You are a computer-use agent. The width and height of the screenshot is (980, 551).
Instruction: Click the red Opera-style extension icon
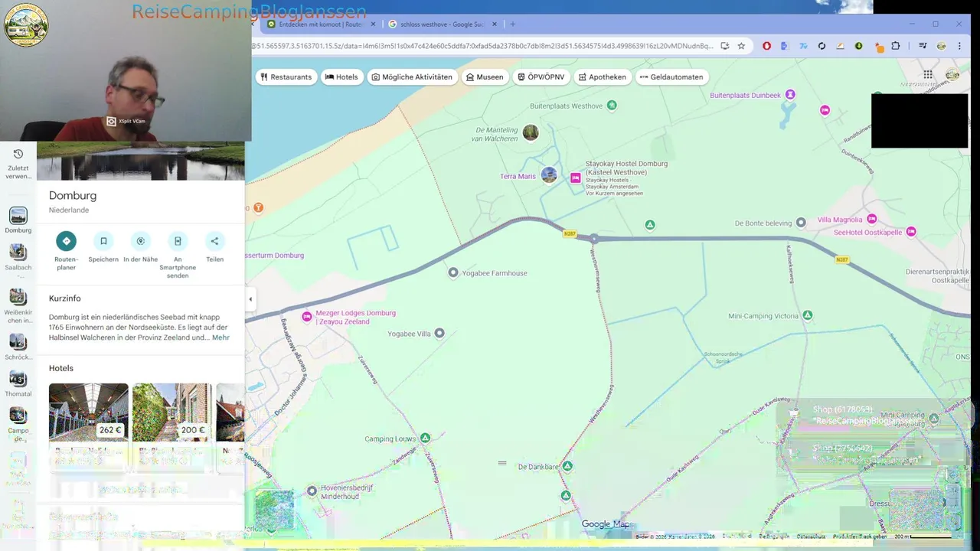766,46
